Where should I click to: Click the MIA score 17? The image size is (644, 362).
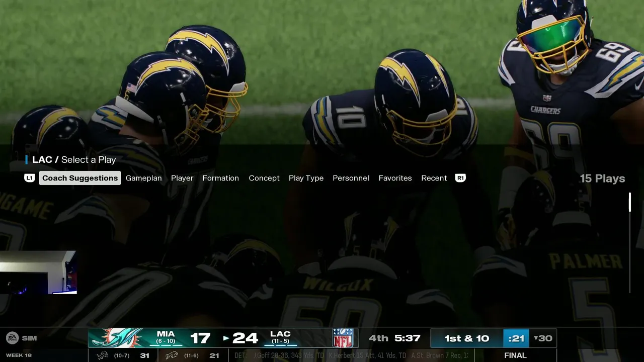click(x=200, y=338)
